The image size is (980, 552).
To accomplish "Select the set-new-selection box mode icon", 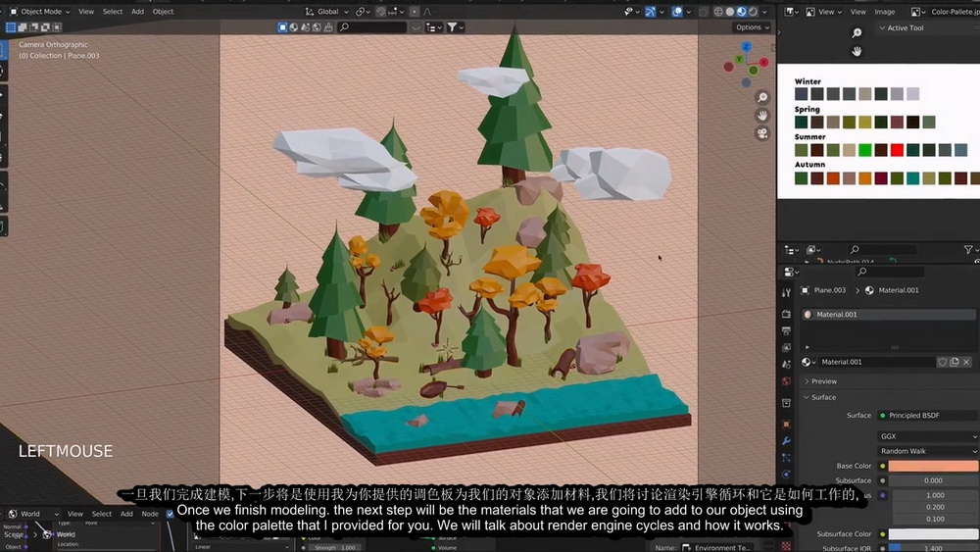I will [x=11, y=27].
